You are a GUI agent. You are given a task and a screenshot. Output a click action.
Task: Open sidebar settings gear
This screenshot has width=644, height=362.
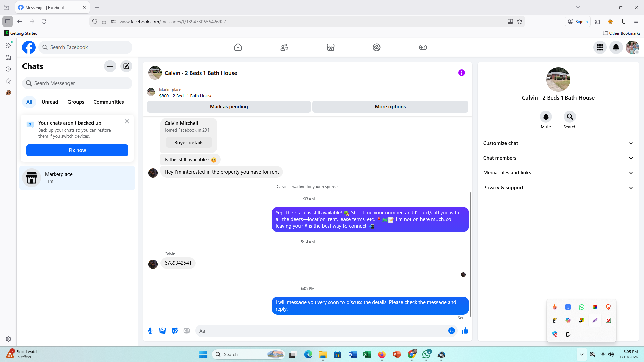(8, 339)
